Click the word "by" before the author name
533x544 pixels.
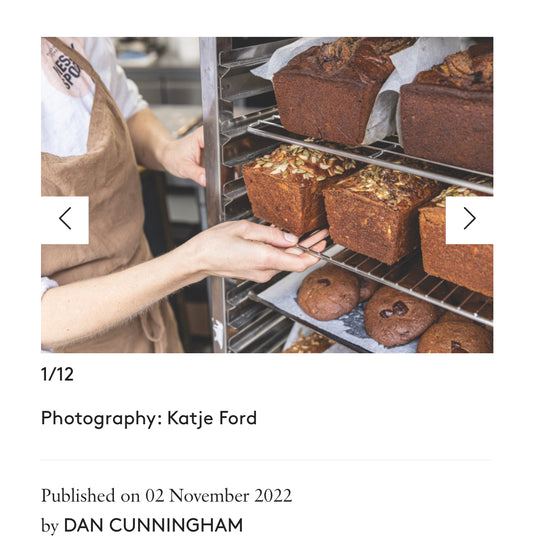click(50, 526)
